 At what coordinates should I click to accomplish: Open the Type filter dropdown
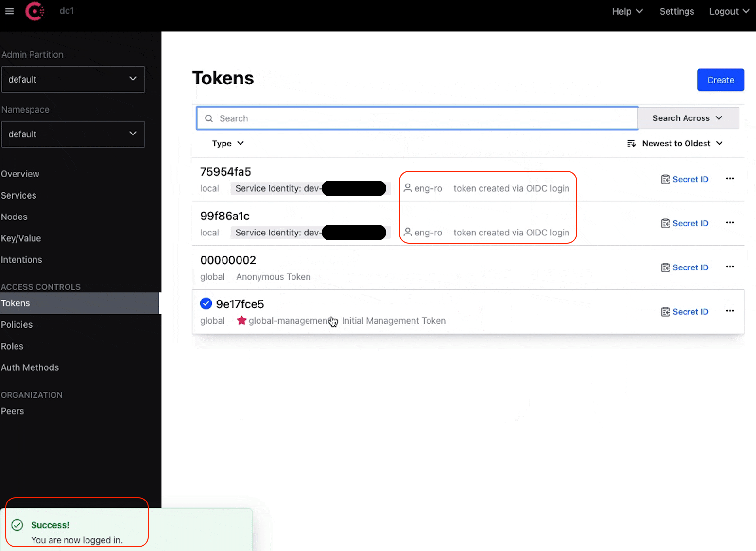[x=227, y=143]
